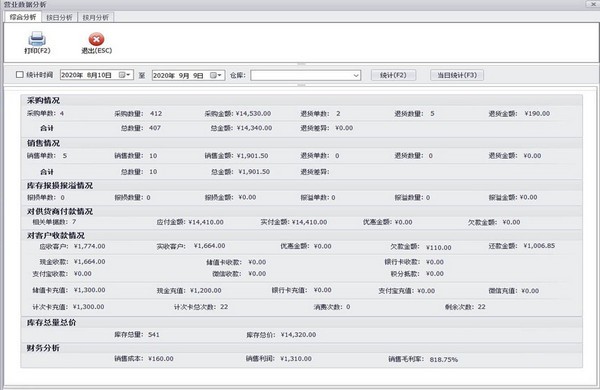Expand the 仓库 combo box
The width and height of the screenshot is (600, 390).
[x=356, y=75]
